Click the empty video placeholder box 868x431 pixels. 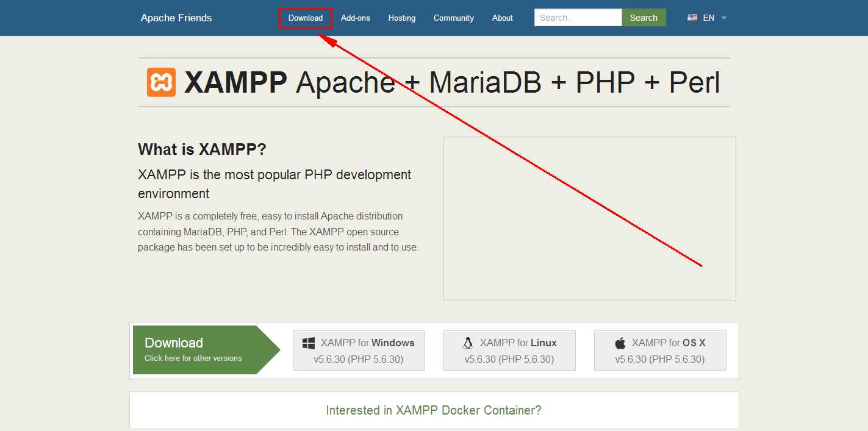(x=590, y=219)
